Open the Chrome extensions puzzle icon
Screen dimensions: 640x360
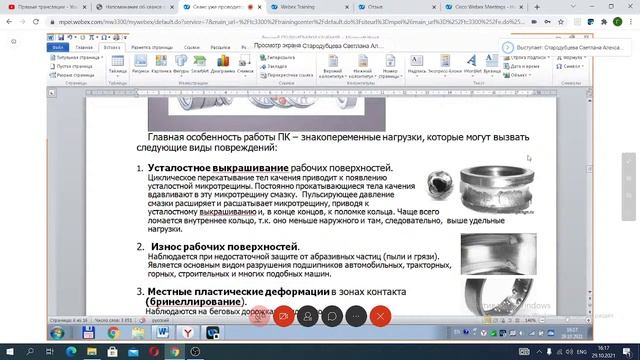[604, 22]
